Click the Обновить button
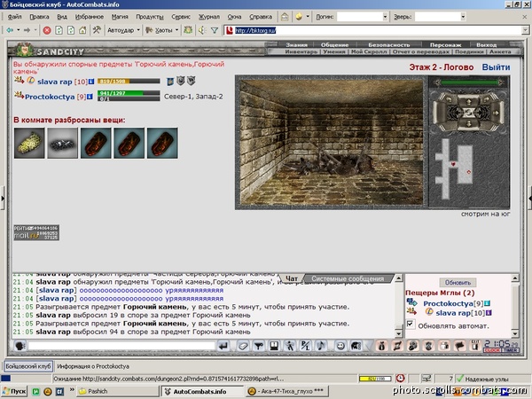 tap(458, 282)
